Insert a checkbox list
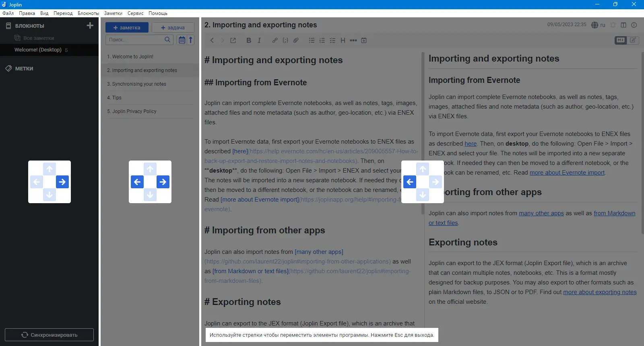The height and width of the screenshot is (346, 644). pyautogui.click(x=332, y=40)
